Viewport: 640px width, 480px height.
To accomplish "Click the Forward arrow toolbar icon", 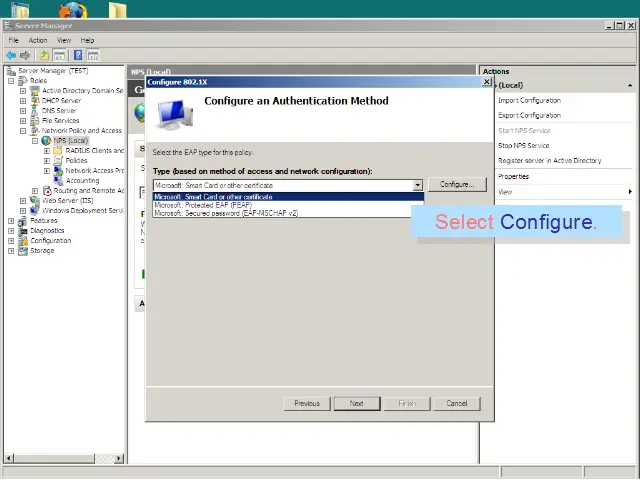I will pyautogui.click(x=25, y=55).
